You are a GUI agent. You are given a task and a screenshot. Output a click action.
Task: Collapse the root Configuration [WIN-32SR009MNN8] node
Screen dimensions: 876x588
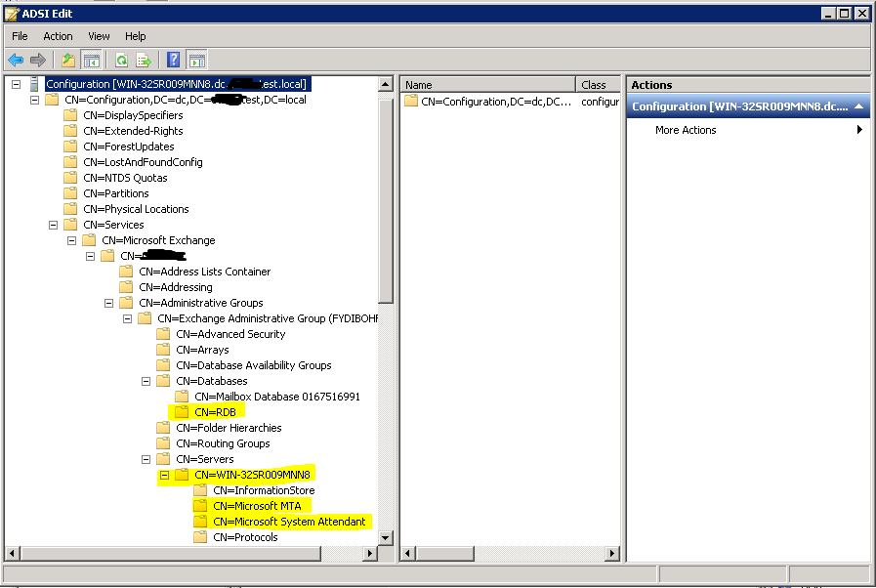(x=17, y=84)
